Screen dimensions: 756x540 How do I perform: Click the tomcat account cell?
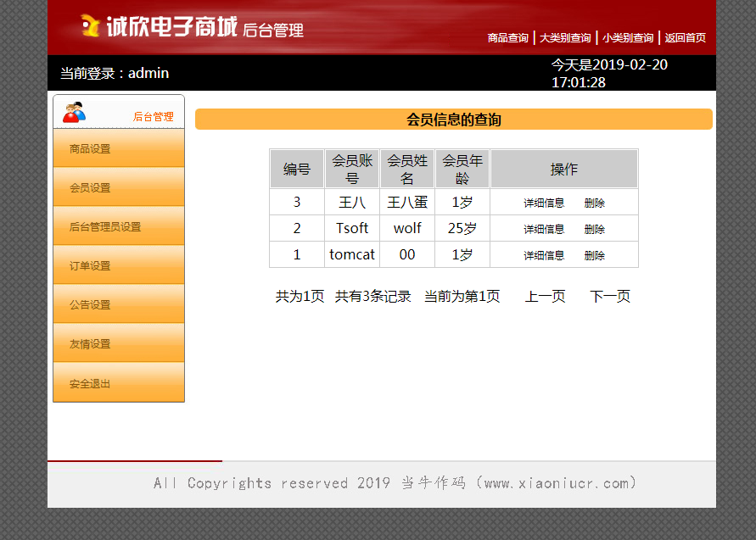[352, 254]
